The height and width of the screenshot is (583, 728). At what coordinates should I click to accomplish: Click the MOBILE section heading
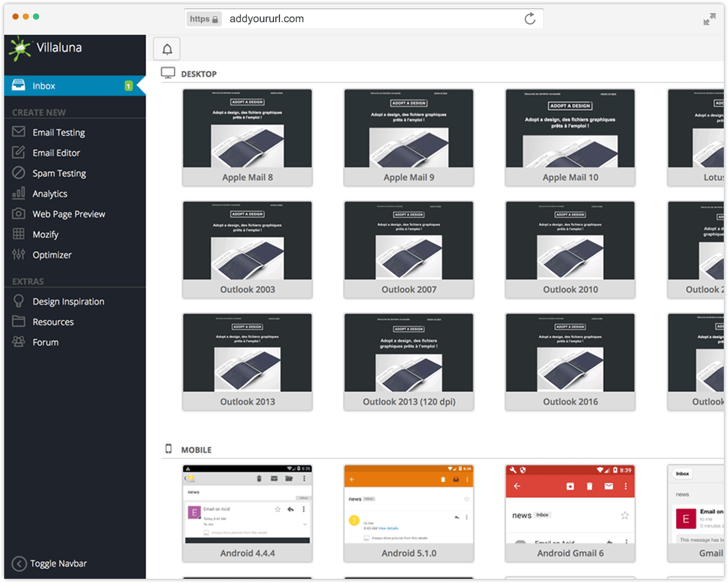(196, 450)
